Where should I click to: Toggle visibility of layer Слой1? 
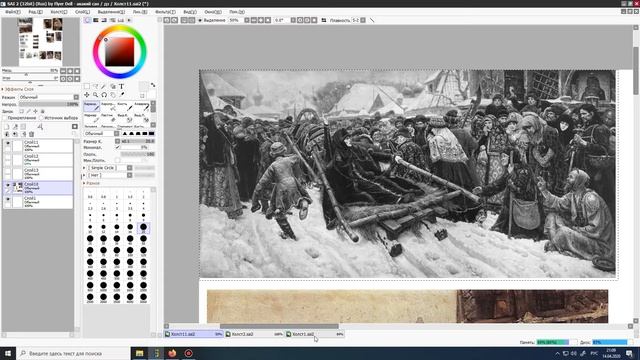pyautogui.click(x=7, y=199)
